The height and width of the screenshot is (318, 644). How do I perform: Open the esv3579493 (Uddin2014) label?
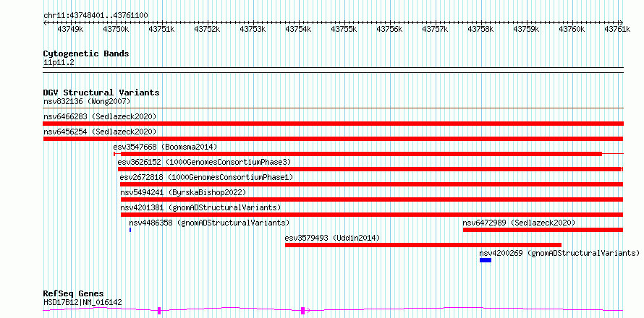(332, 238)
